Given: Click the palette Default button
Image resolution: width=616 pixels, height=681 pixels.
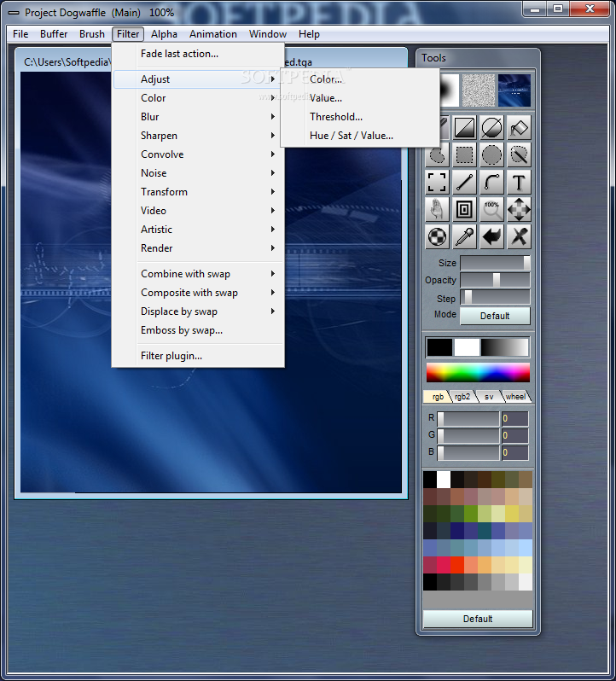Looking at the screenshot, I should click(478, 619).
